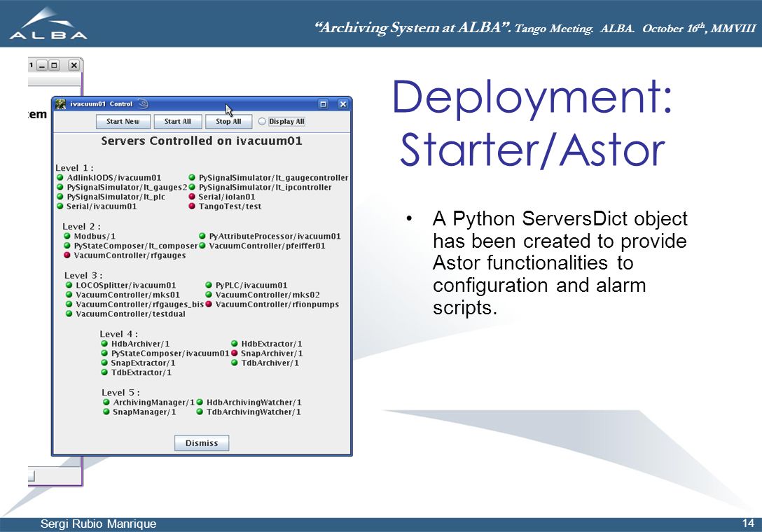The width and height of the screenshot is (762, 532).
Task: Close the ivacuum01 Control window
Action: point(343,104)
